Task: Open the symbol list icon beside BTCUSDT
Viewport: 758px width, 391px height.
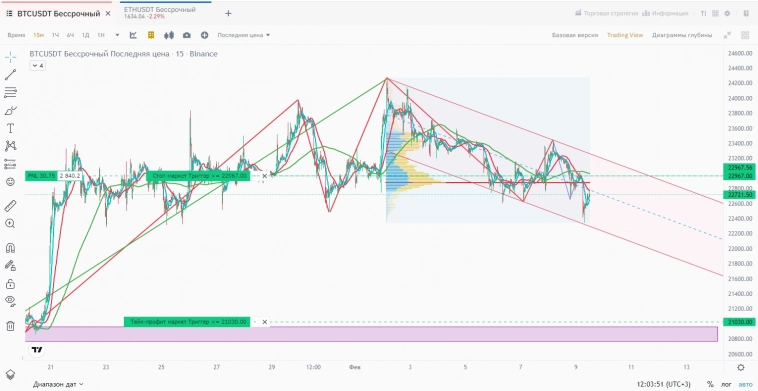Action: click(10, 14)
